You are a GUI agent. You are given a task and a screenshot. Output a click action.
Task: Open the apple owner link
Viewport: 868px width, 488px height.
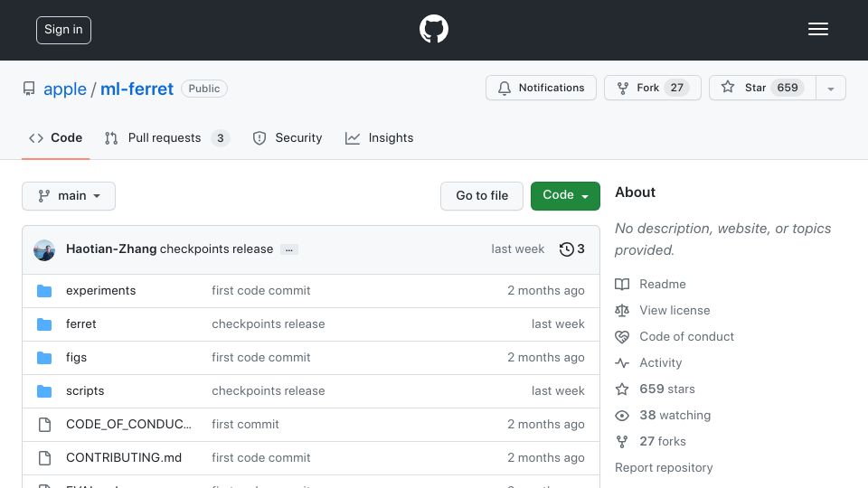point(65,89)
